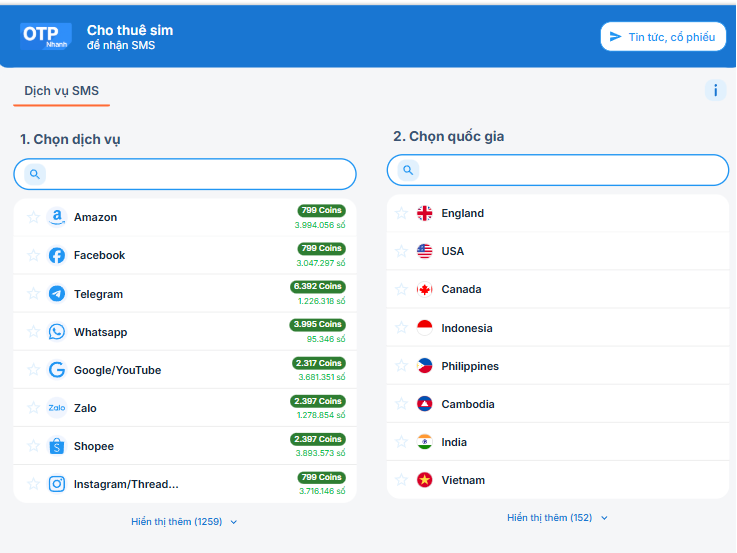Screen dimensions: 737x553
Task: Click the OTP Nhanh logo
Action: (46, 36)
